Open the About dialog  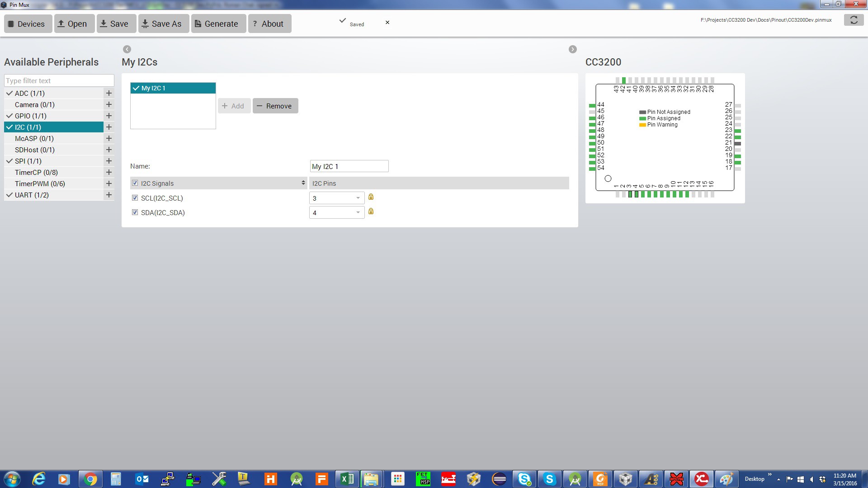(269, 23)
